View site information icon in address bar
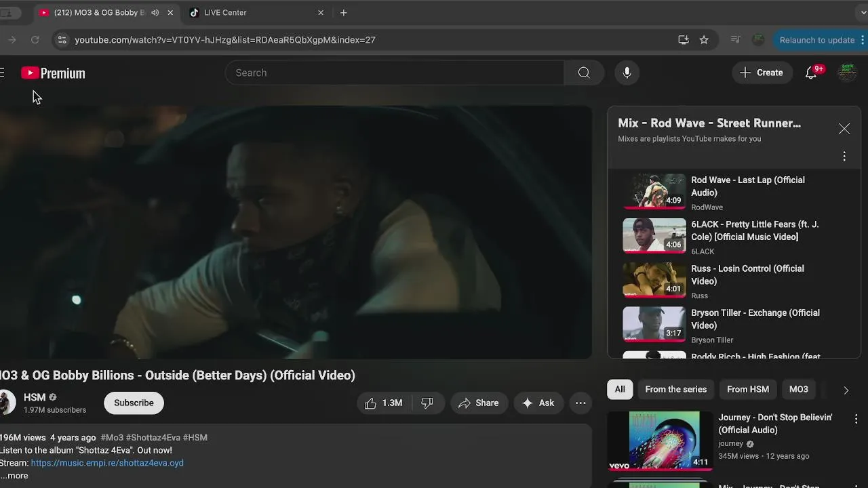Image resolution: width=868 pixels, height=488 pixels. tap(62, 40)
